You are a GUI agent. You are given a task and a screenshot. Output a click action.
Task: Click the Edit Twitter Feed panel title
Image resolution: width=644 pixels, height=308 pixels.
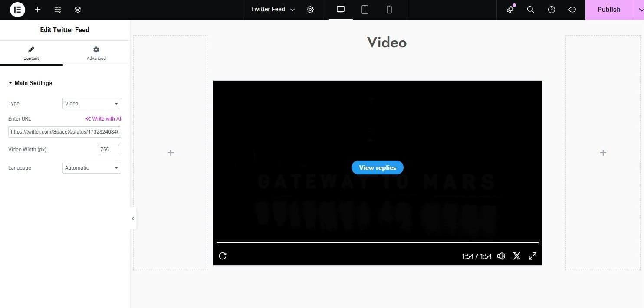(x=65, y=30)
